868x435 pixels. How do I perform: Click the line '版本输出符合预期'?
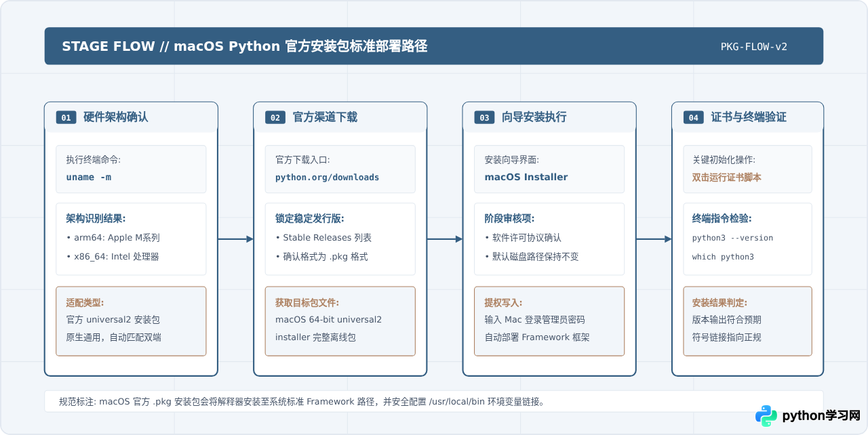tap(726, 319)
